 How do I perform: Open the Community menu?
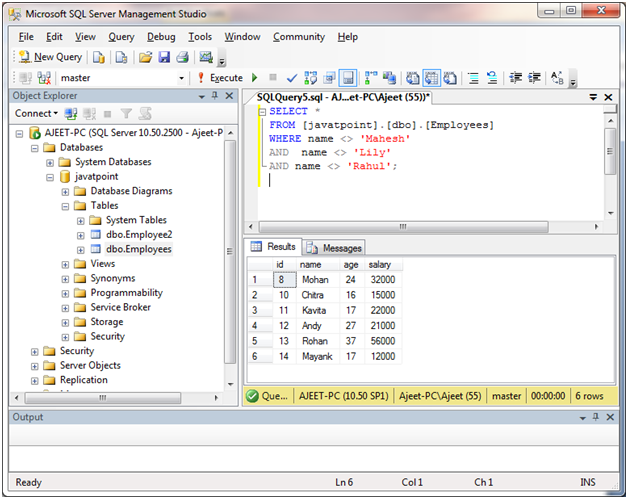point(299,37)
